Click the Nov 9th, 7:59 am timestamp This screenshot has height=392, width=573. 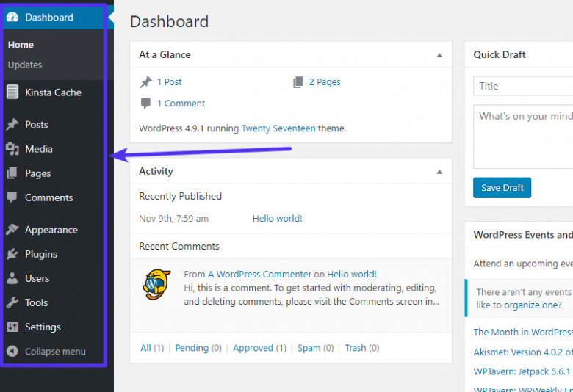click(173, 219)
